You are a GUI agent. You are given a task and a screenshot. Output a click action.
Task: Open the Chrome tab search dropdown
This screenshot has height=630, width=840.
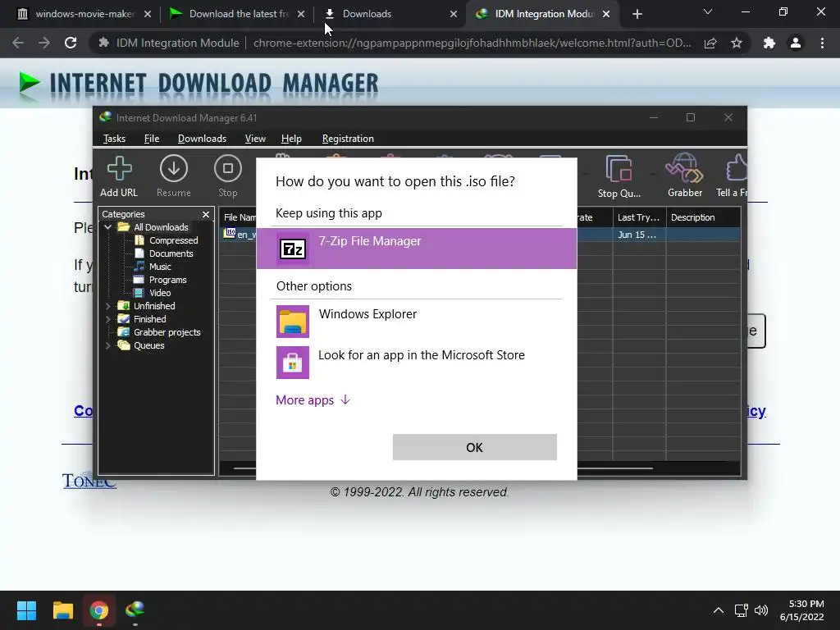pos(708,11)
